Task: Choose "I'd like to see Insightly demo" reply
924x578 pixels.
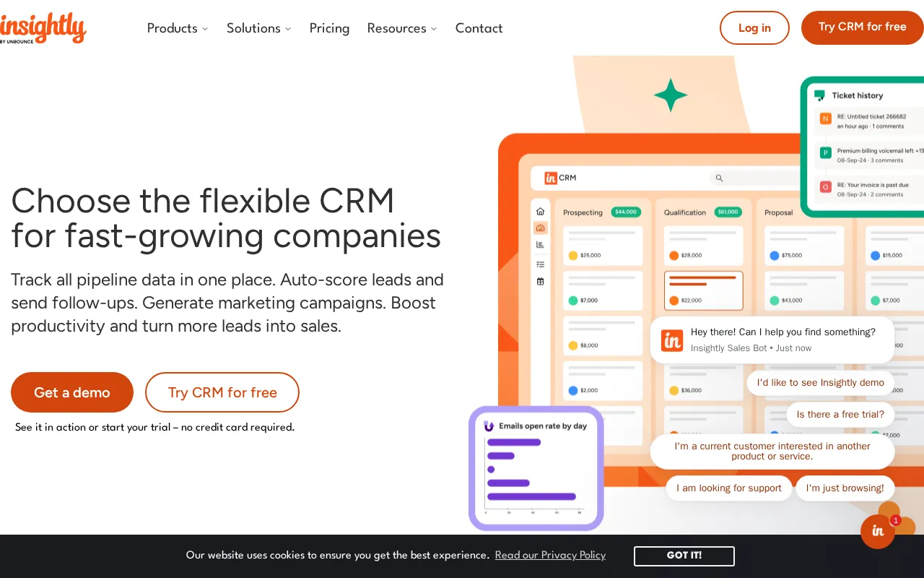Action: click(x=820, y=383)
